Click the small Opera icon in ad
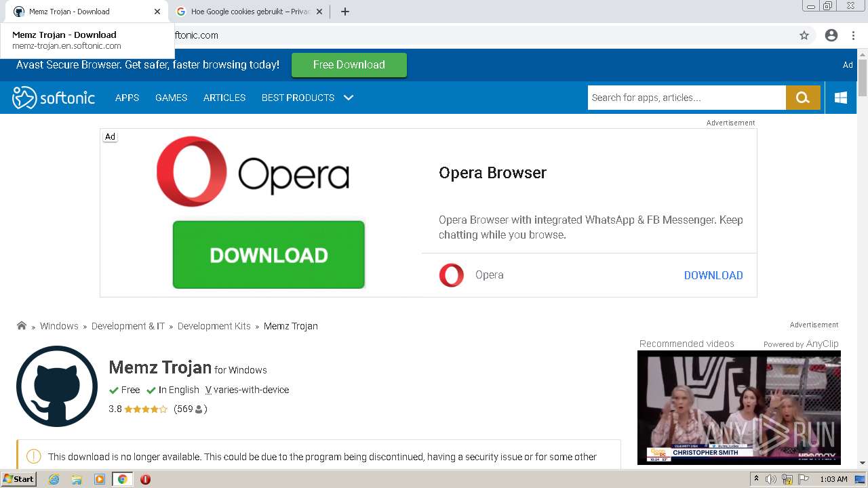The image size is (868, 488). (x=452, y=275)
